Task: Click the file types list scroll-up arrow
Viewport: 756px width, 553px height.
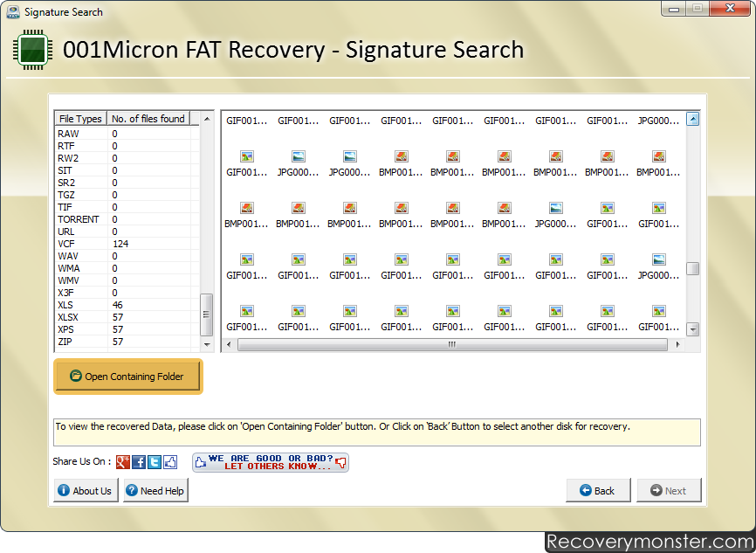Action: [x=207, y=119]
